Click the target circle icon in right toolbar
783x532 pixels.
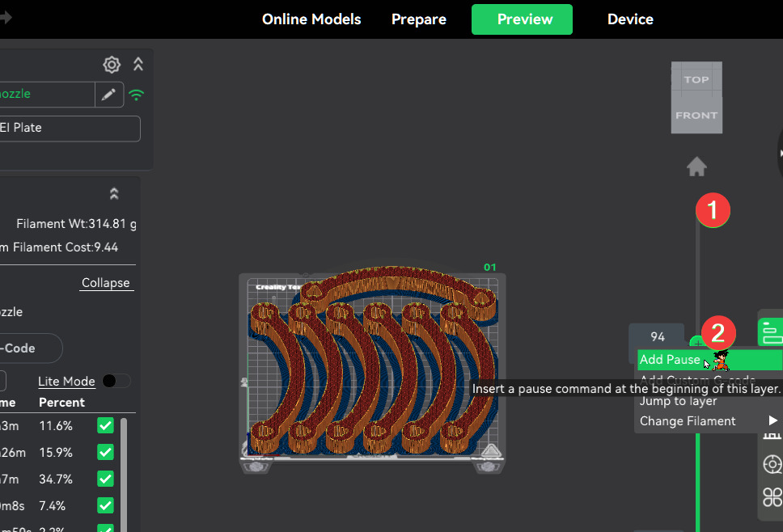(x=772, y=464)
